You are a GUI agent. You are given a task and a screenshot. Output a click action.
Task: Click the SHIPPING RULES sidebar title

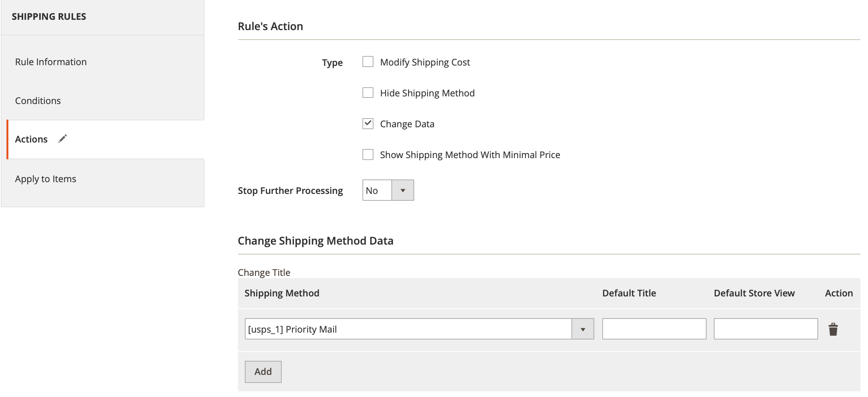[x=49, y=16]
